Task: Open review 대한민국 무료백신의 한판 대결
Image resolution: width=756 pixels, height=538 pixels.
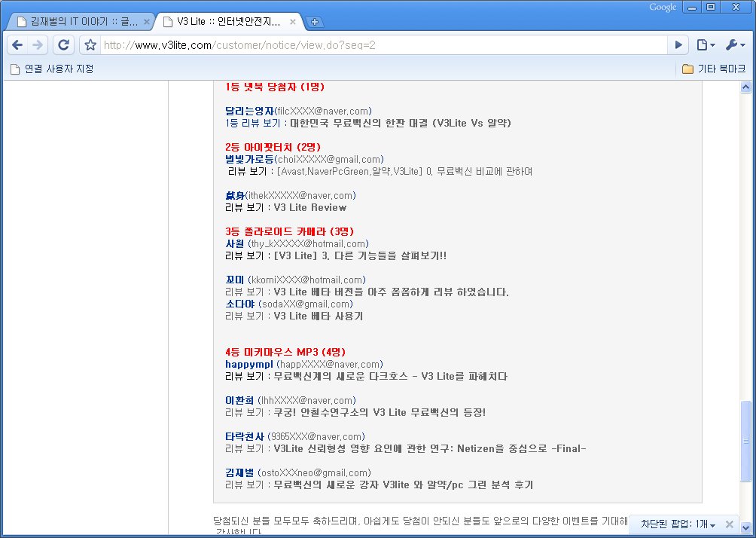Action: point(401,123)
